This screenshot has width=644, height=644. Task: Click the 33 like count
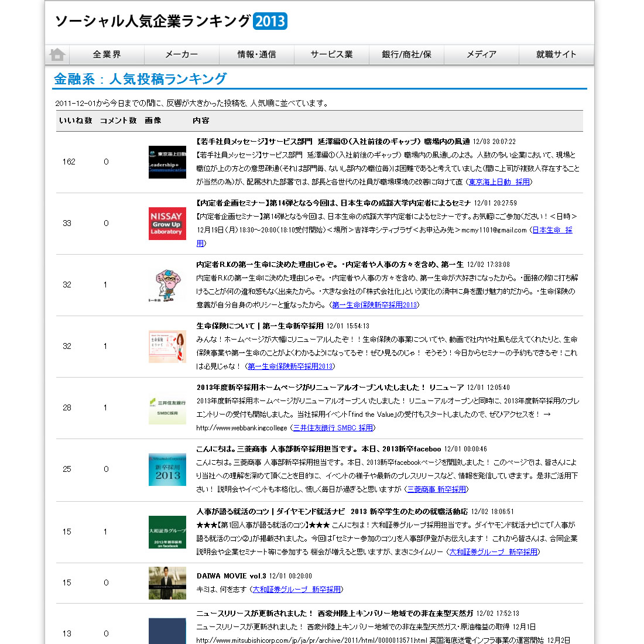(67, 224)
